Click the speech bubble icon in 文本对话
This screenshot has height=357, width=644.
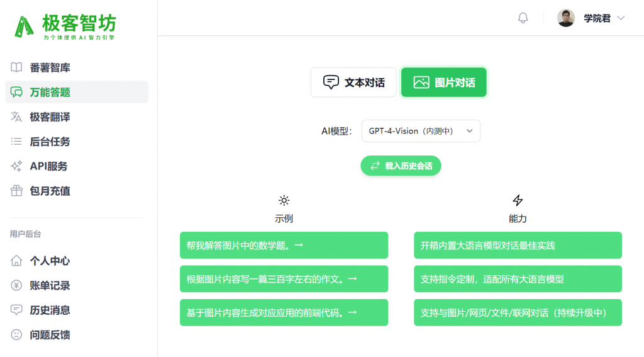[x=331, y=82]
